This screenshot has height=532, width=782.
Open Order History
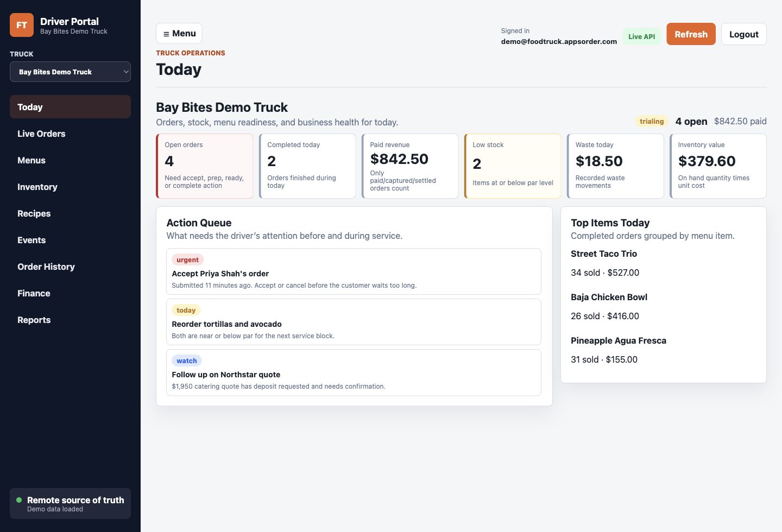coord(70,267)
